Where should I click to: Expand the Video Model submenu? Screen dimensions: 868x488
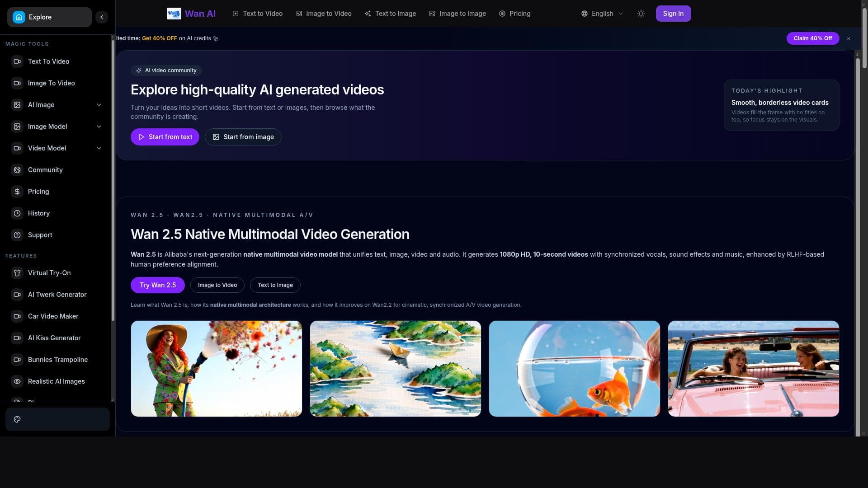point(99,148)
